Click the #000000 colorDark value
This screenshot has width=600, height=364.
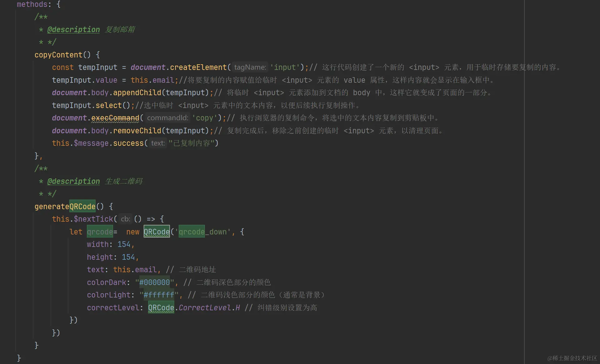coord(154,282)
